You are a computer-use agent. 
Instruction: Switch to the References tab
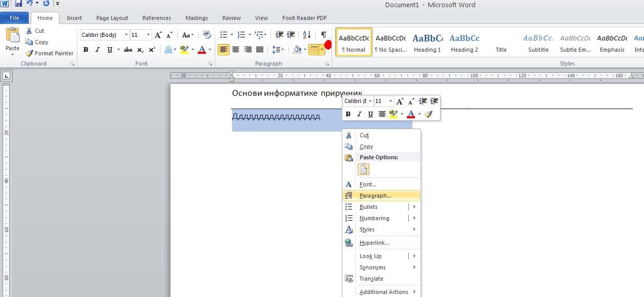point(157,18)
